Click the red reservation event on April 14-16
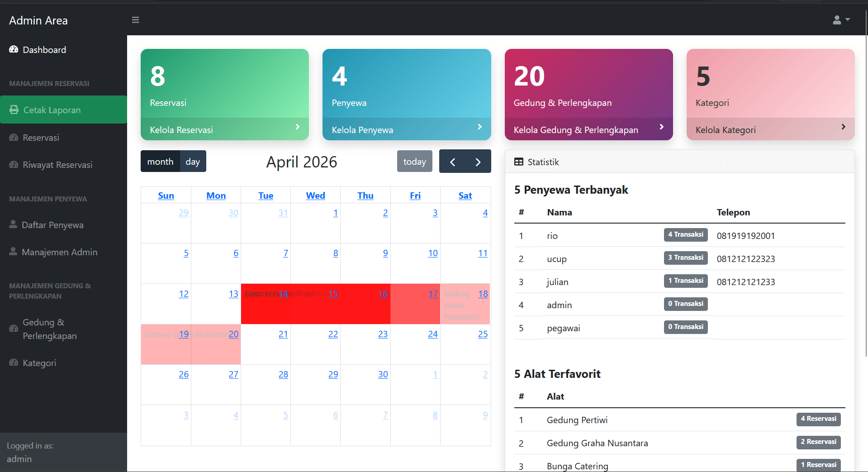 315,304
